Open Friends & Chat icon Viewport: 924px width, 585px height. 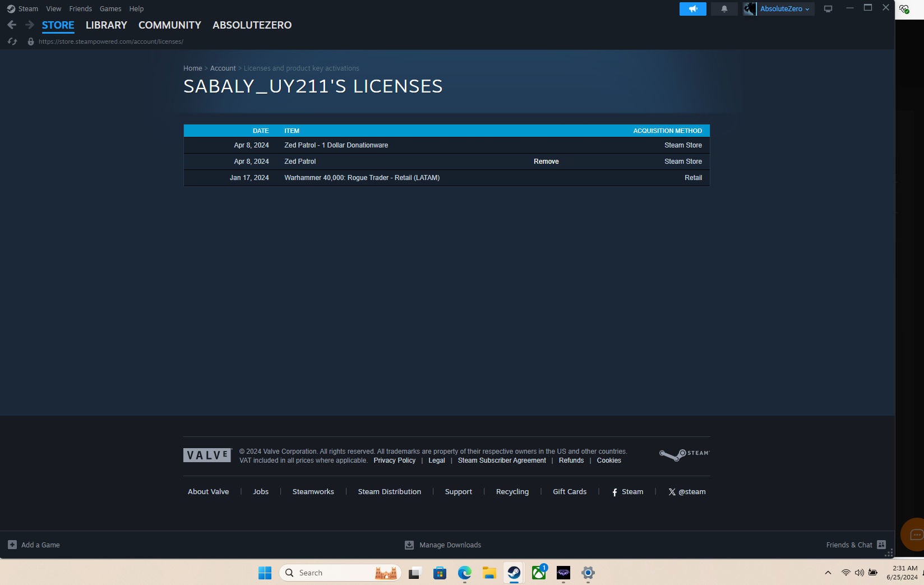click(881, 545)
